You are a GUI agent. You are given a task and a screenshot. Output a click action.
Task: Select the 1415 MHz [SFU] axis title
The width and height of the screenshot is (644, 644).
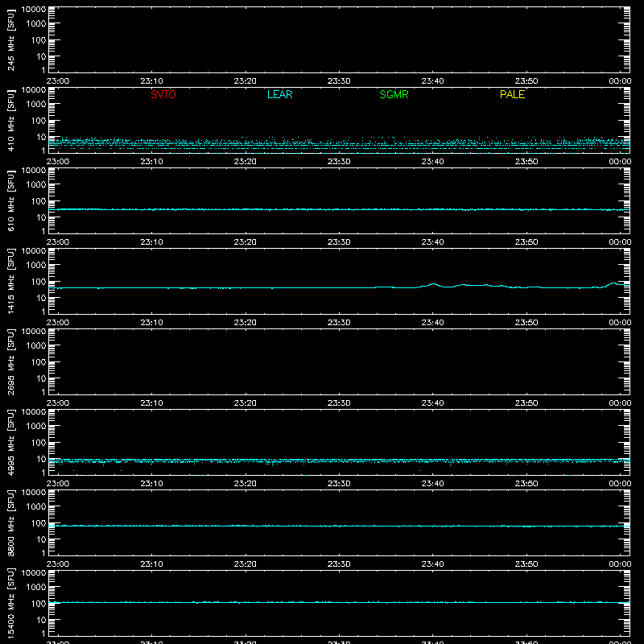[x=10, y=281]
